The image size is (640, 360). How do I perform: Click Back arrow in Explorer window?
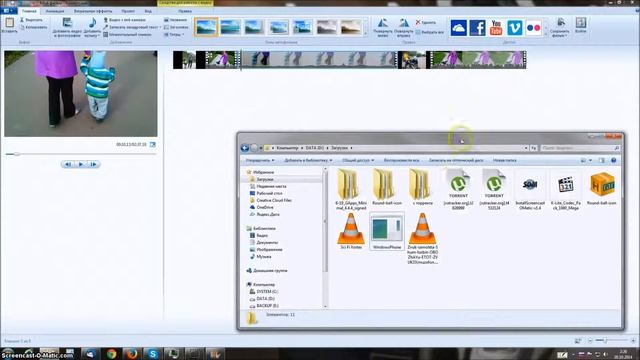(x=245, y=148)
